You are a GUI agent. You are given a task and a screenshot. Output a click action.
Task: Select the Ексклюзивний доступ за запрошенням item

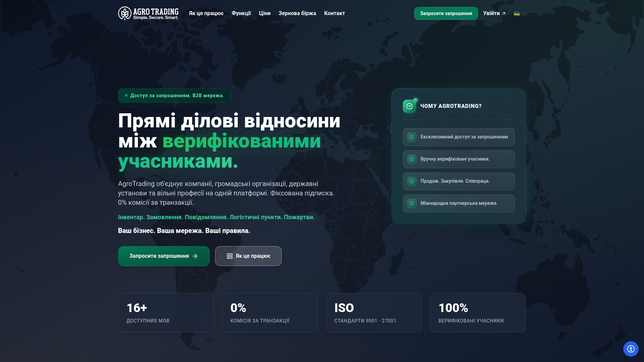459,137
